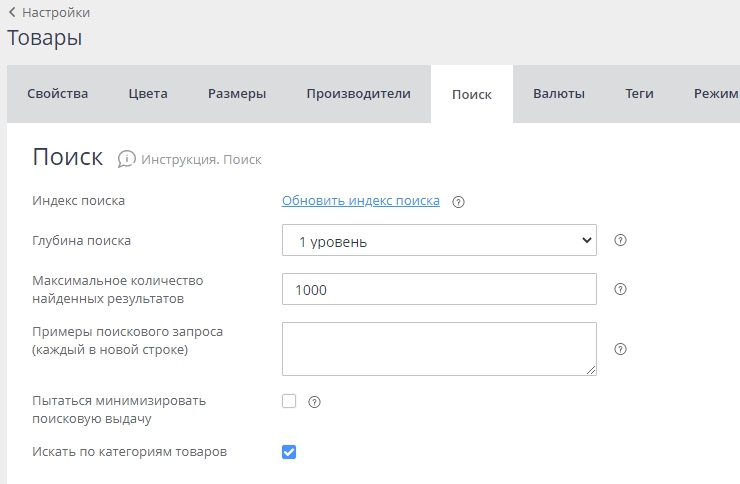Click the info icon near Инструкция. Поиск
The width and height of the screenshot is (740, 484).
[126, 159]
